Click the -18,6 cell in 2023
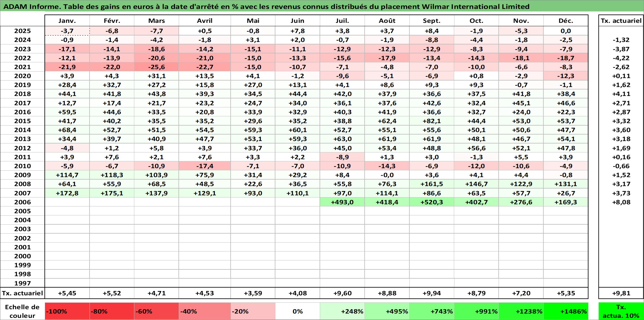 pos(157,49)
